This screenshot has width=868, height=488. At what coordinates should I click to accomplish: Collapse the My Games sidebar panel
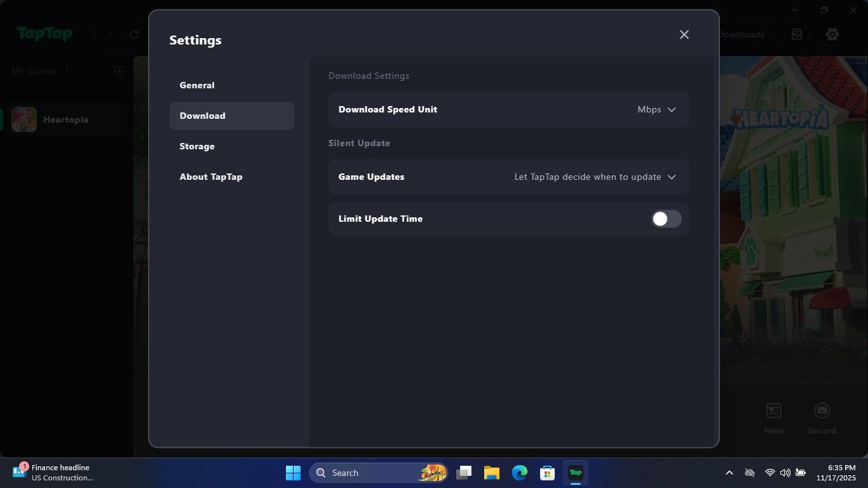point(119,71)
